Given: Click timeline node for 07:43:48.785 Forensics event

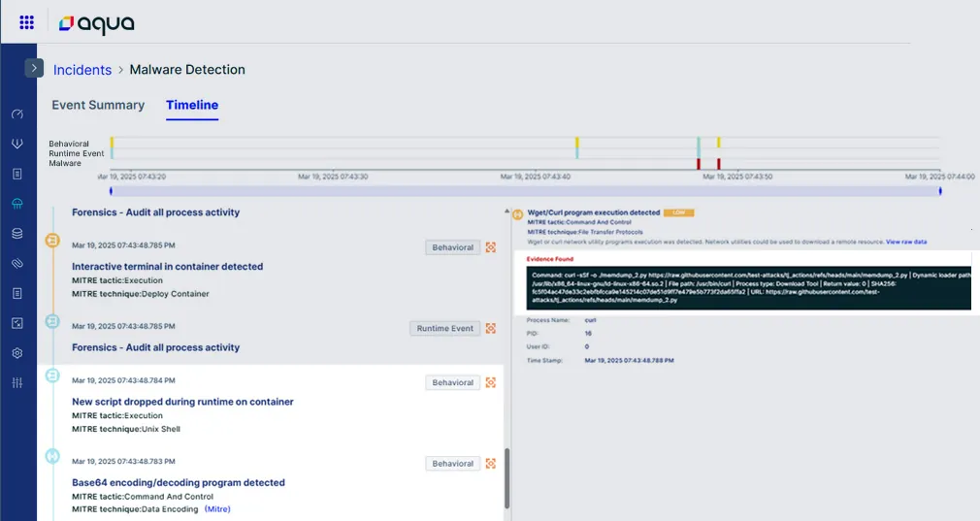Looking at the screenshot, I should click(52, 321).
